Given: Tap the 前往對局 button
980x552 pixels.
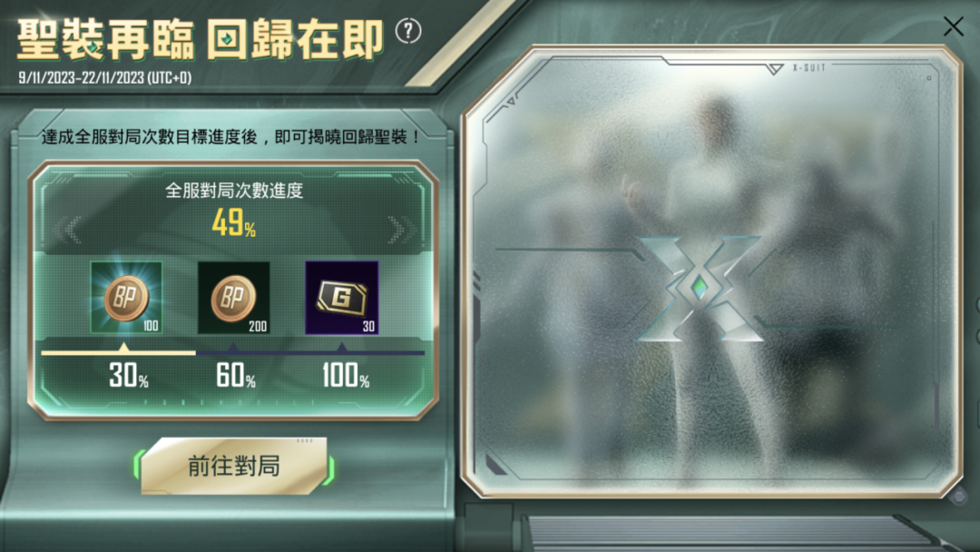Looking at the screenshot, I should pos(234,466).
